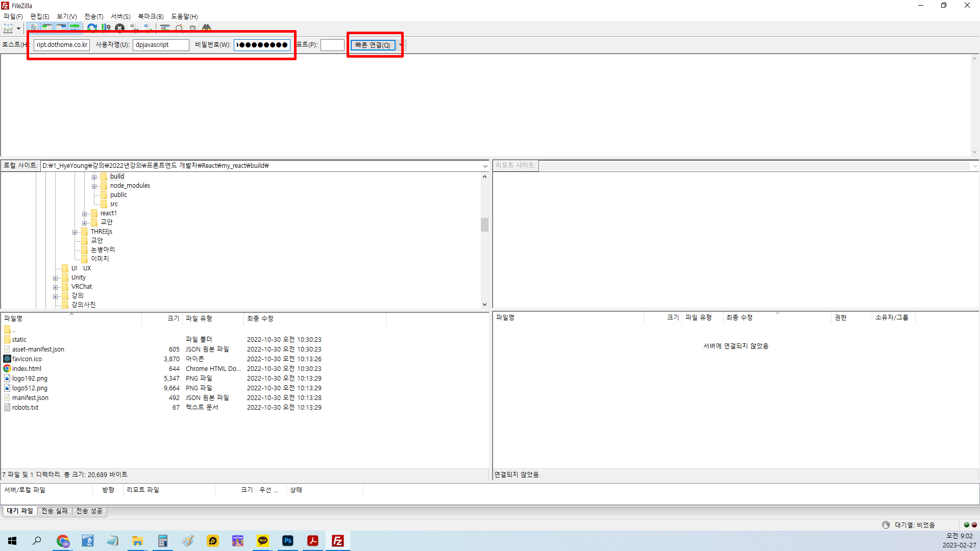Viewport: 980px width, 551px height.
Task: Click the local tree vertical scrollbar thumb
Action: [484, 224]
